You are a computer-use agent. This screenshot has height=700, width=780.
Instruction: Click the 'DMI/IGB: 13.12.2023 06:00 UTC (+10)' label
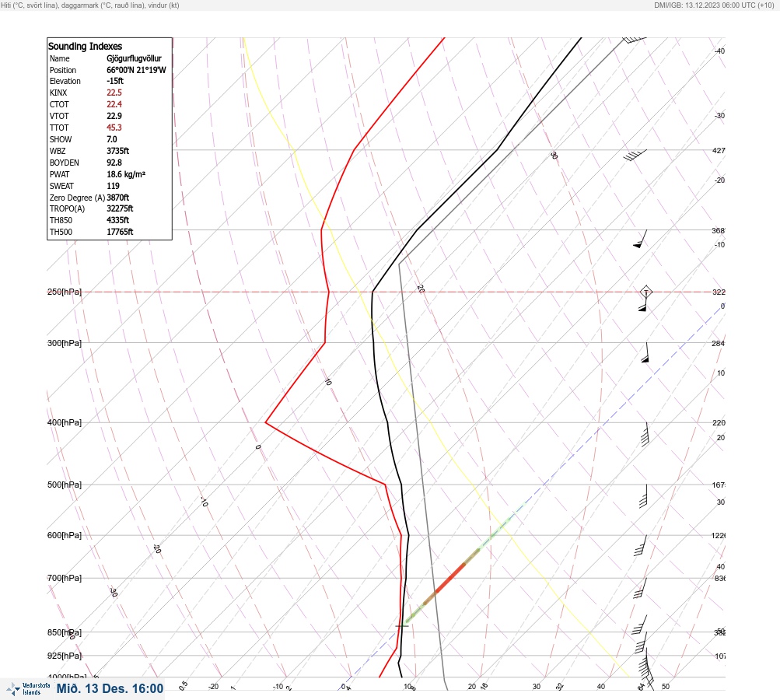(x=715, y=5)
